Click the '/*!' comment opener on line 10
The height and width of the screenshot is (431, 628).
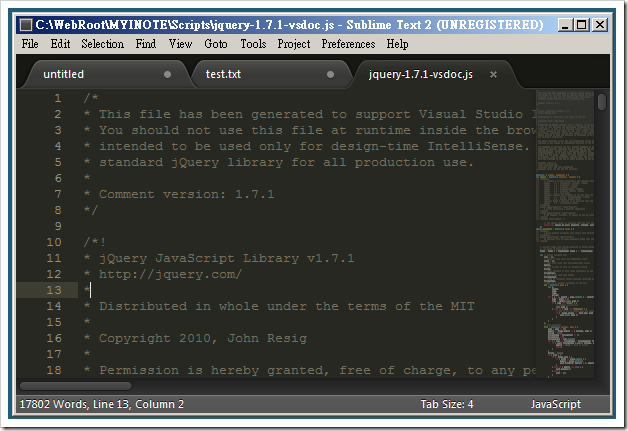95,242
